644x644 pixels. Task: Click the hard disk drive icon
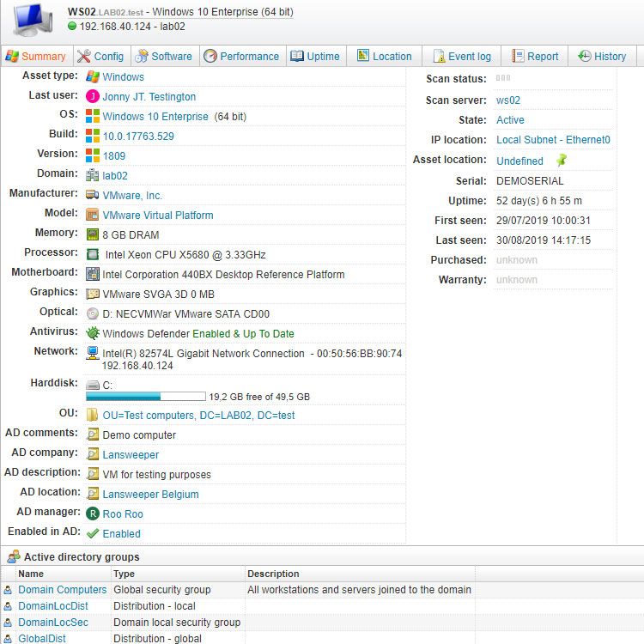[x=93, y=386]
